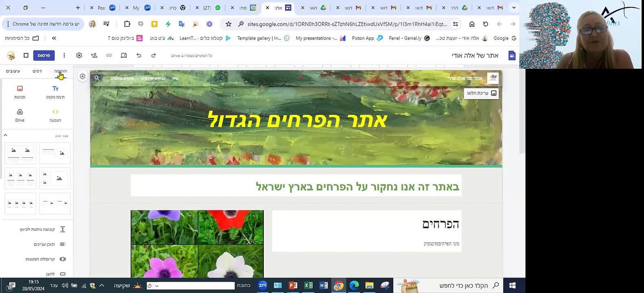Click the yellow page title אתר הפרחים הגדול
This screenshot has height=293, width=644.
297,120
